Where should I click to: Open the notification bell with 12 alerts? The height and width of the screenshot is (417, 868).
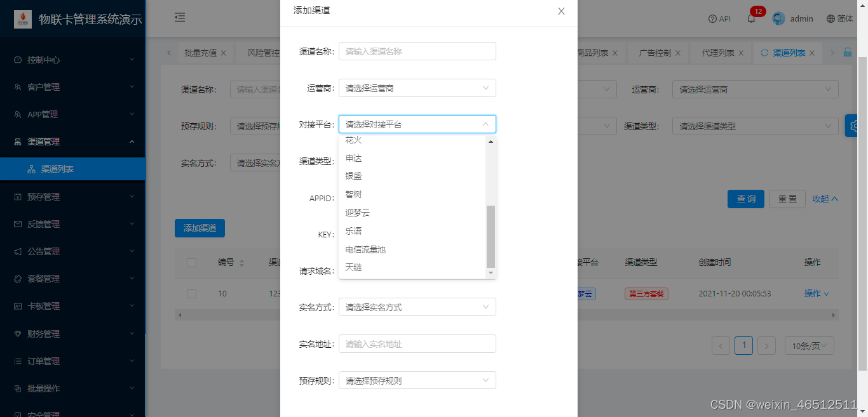click(751, 18)
